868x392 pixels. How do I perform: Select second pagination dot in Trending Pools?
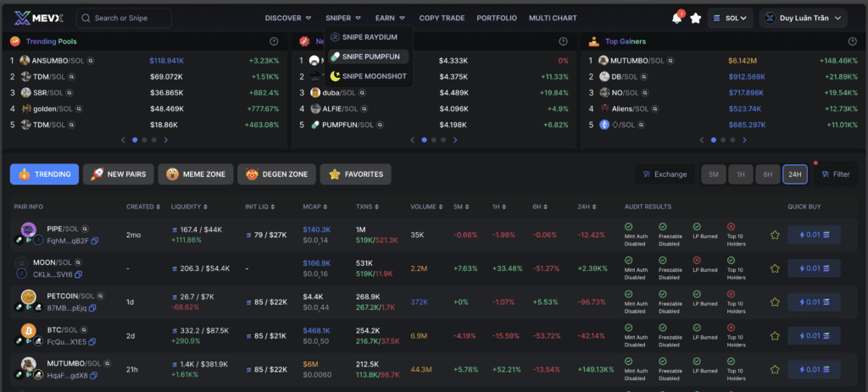tap(144, 140)
